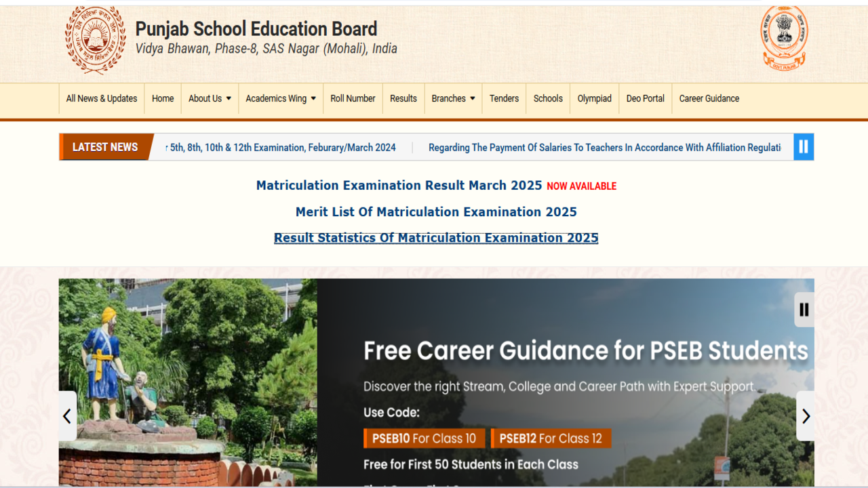The image size is (868, 488).
Task: Click the statue photo in banner
Action: tap(188, 382)
